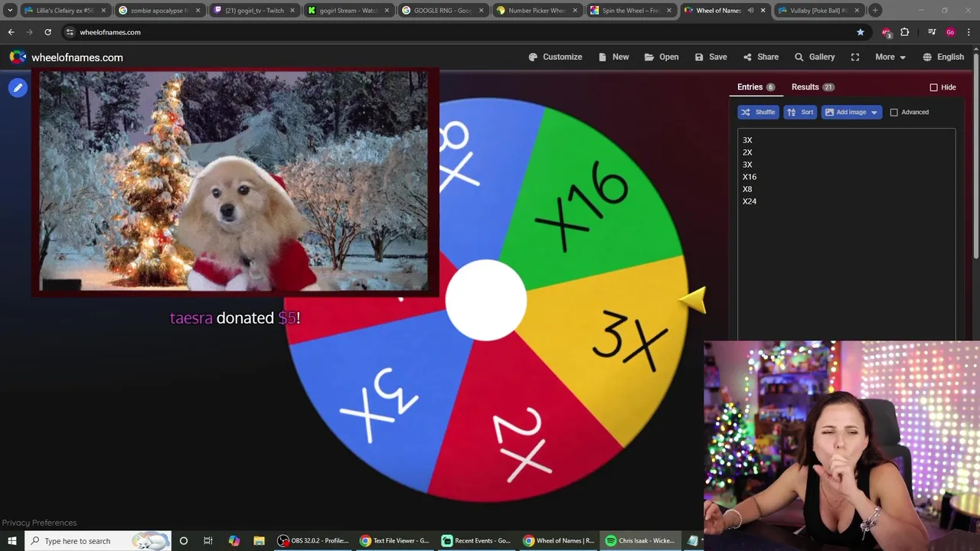Enter fullscreen mode icon
Image resolution: width=980 pixels, height=551 pixels.
[x=855, y=57]
